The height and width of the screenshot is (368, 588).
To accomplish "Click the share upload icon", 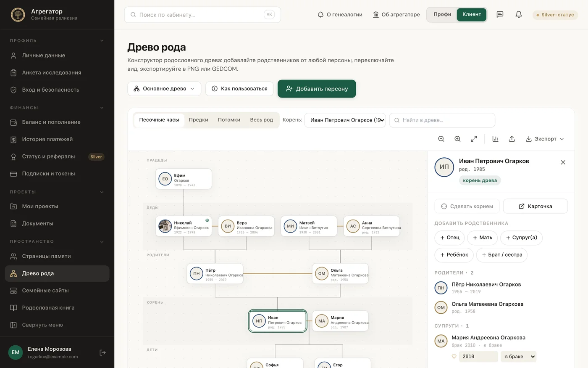I will coord(512,139).
